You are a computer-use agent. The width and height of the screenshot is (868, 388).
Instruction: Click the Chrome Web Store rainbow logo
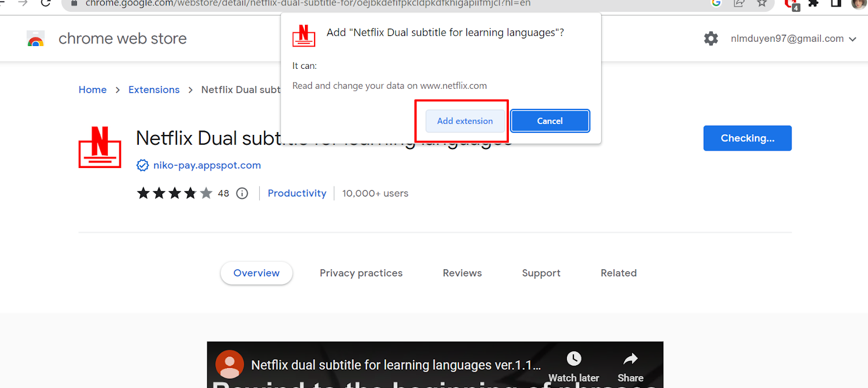36,39
